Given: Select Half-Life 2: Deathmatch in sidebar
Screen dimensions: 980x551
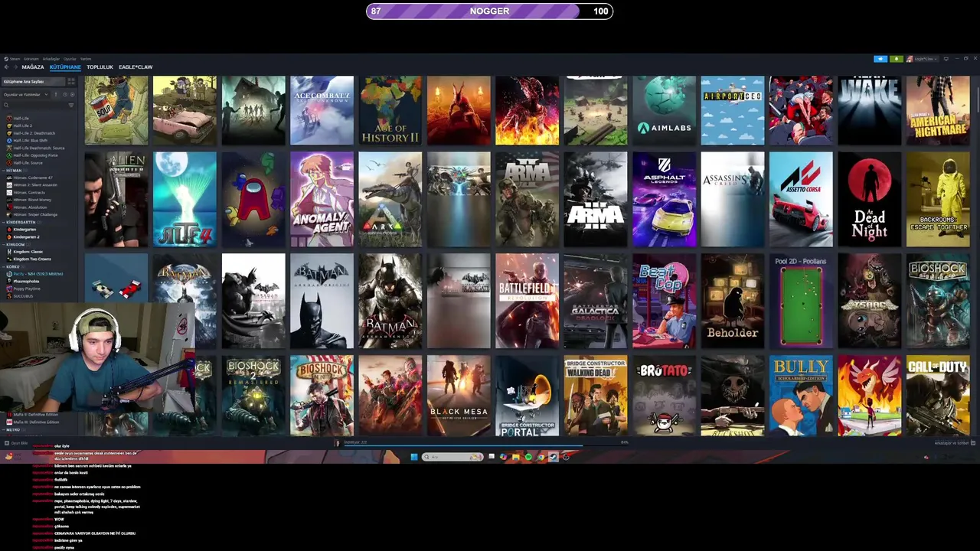Looking at the screenshot, I should [31, 133].
